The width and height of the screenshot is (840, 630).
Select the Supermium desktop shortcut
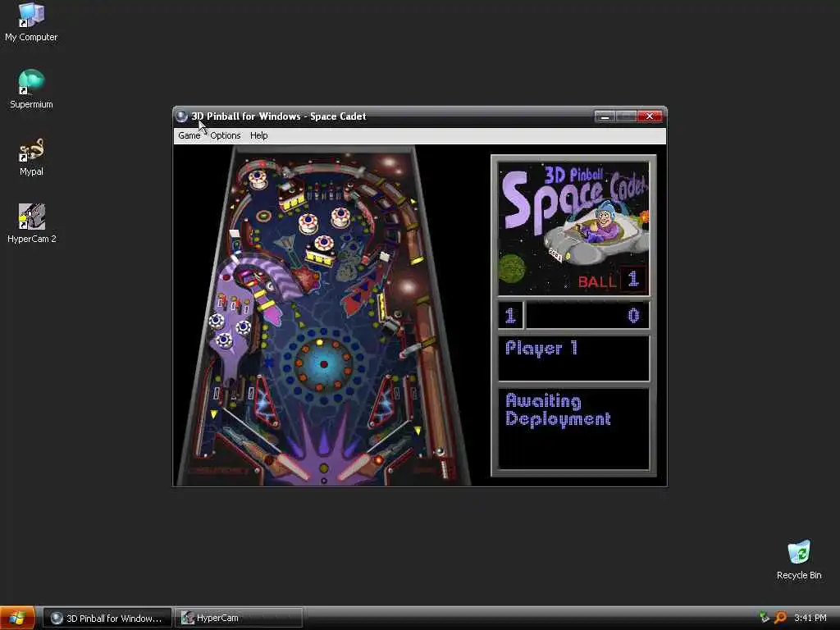[x=31, y=89]
